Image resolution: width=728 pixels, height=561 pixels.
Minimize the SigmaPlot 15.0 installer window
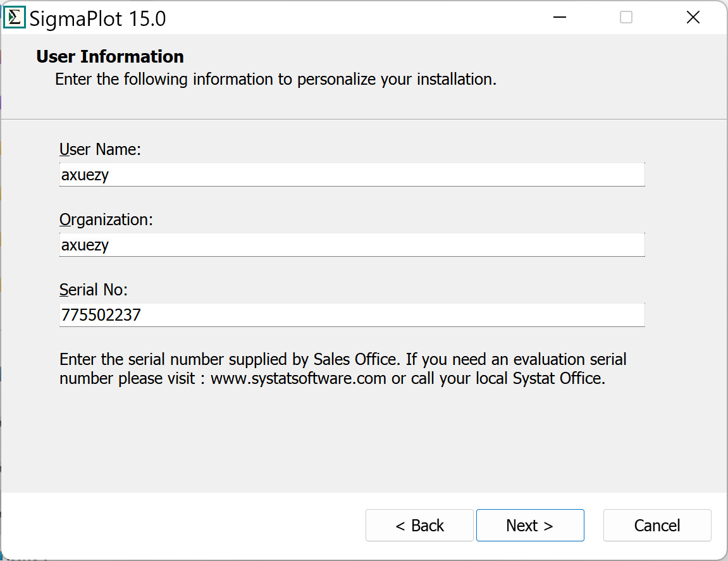point(559,18)
